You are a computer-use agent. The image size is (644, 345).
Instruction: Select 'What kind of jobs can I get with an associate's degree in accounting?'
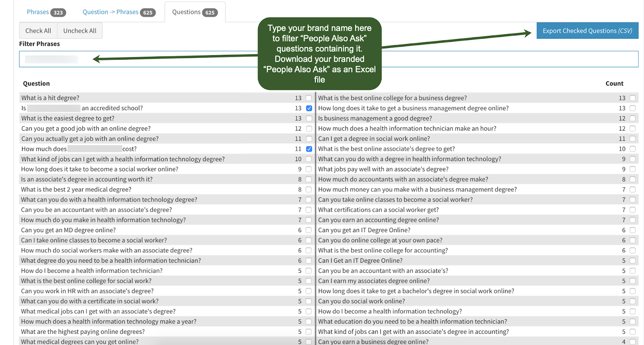point(632,332)
